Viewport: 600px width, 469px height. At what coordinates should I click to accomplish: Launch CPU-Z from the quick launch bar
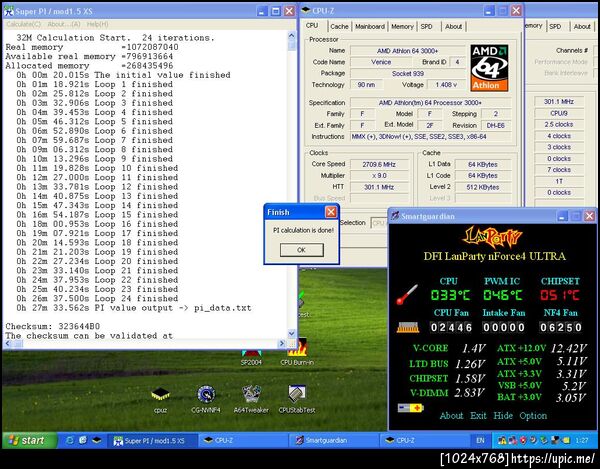point(96,440)
